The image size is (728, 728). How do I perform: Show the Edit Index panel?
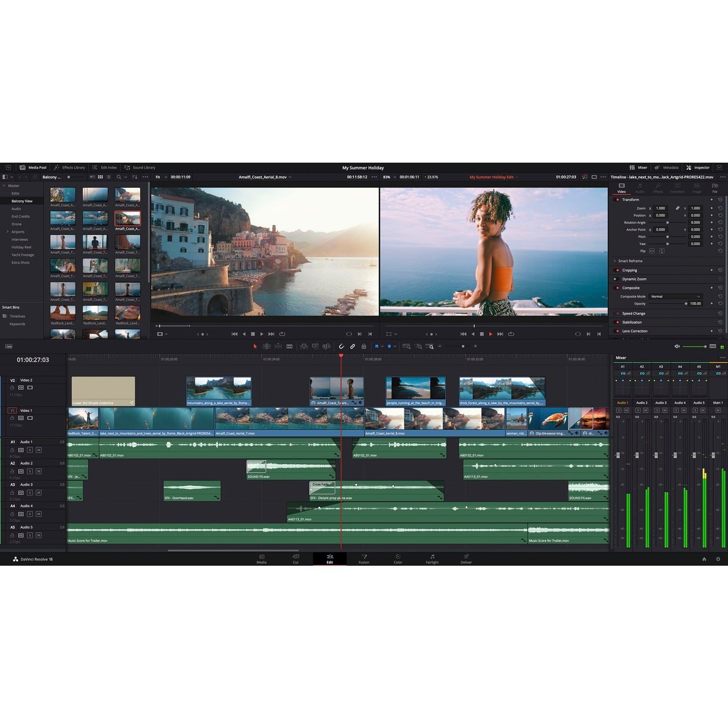coord(104,167)
